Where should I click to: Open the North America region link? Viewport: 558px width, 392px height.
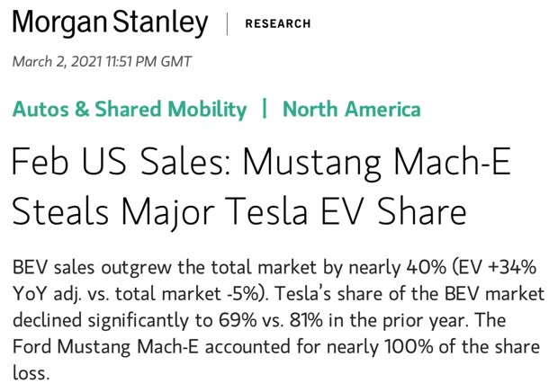[351, 110]
